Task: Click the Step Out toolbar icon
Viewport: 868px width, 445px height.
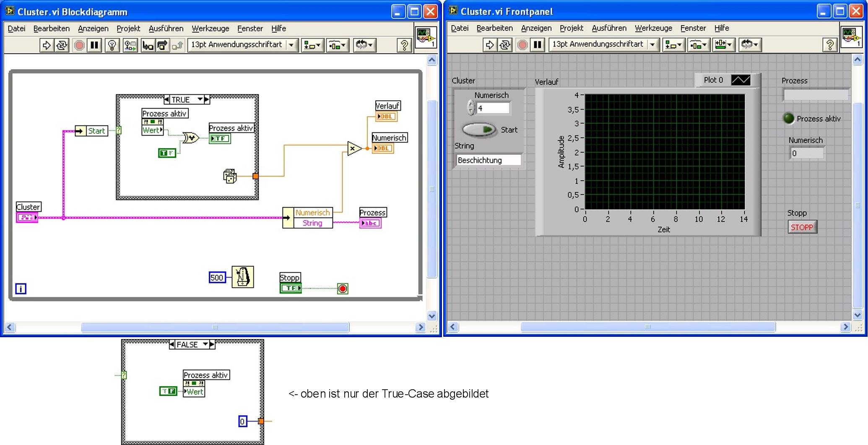Action: coord(177,45)
